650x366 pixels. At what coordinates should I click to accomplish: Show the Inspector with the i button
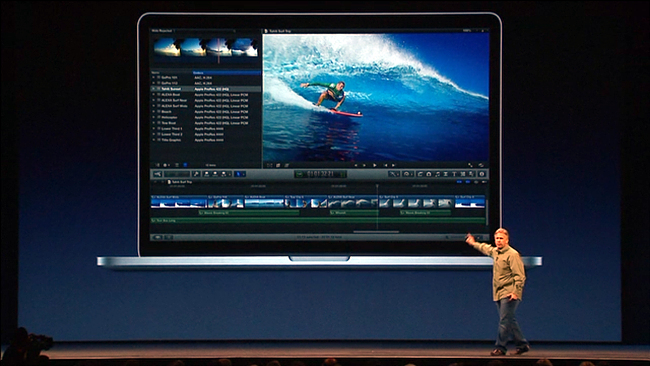(482, 174)
